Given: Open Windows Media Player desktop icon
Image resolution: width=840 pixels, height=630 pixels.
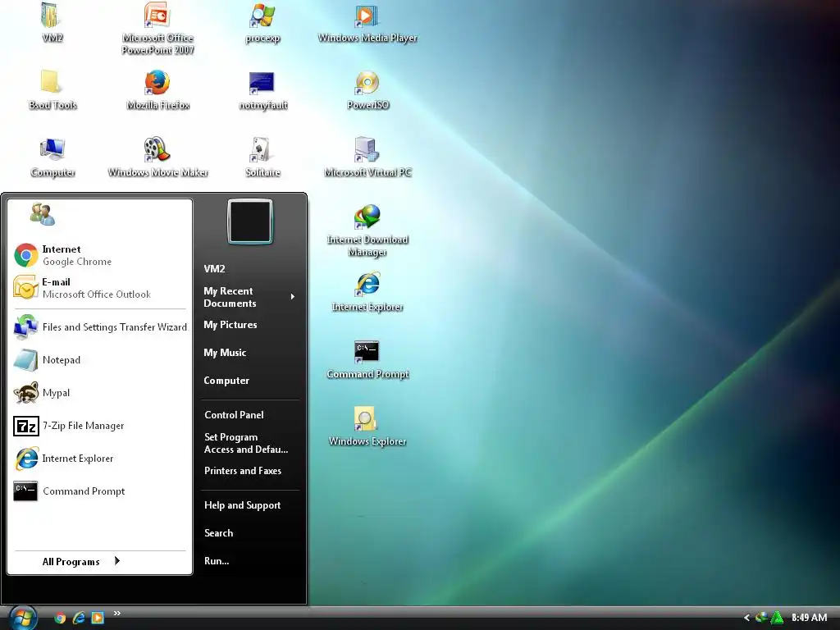Looking at the screenshot, I should click(x=367, y=22).
